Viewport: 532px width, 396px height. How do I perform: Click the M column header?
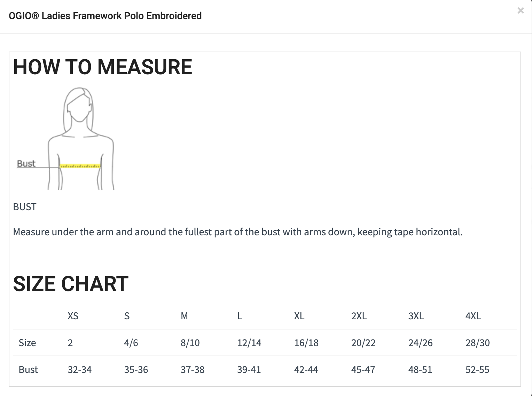coord(184,316)
